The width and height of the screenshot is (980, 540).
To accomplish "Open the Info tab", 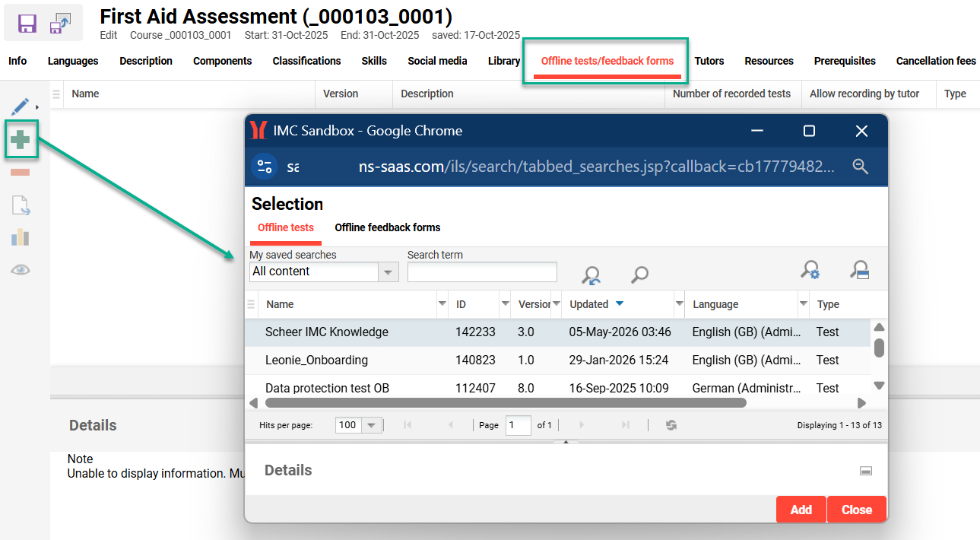I will coord(17,61).
